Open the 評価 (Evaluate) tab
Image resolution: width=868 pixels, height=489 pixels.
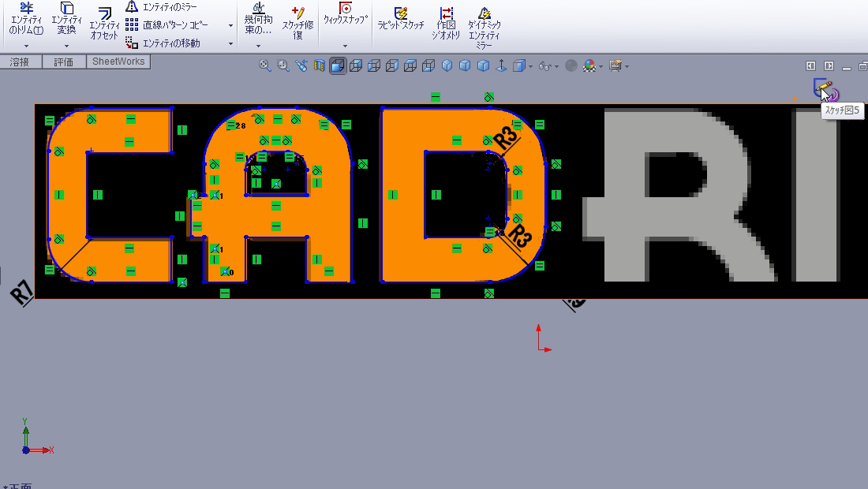64,62
